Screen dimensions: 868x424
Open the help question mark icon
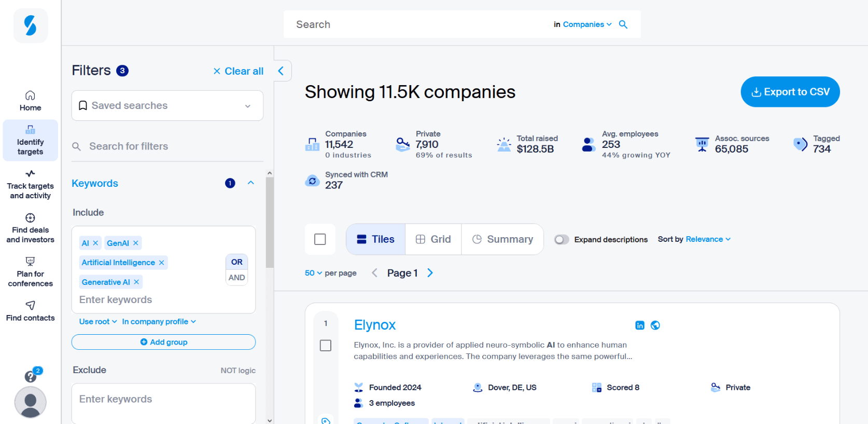point(31,377)
